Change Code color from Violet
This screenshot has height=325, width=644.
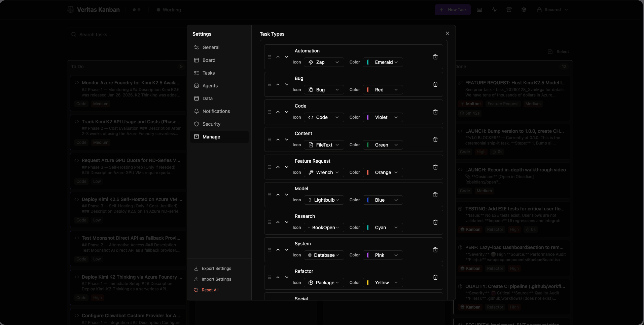point(383,117)
